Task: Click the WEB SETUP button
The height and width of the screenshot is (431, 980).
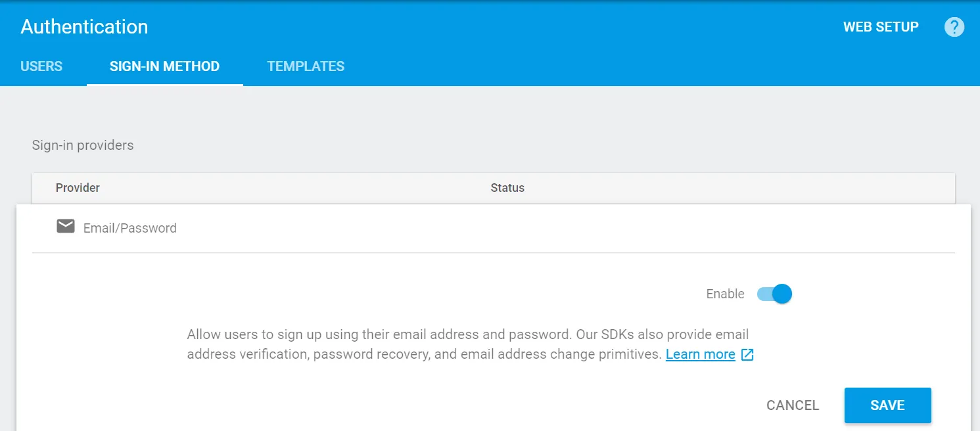Action: point(881,27)
